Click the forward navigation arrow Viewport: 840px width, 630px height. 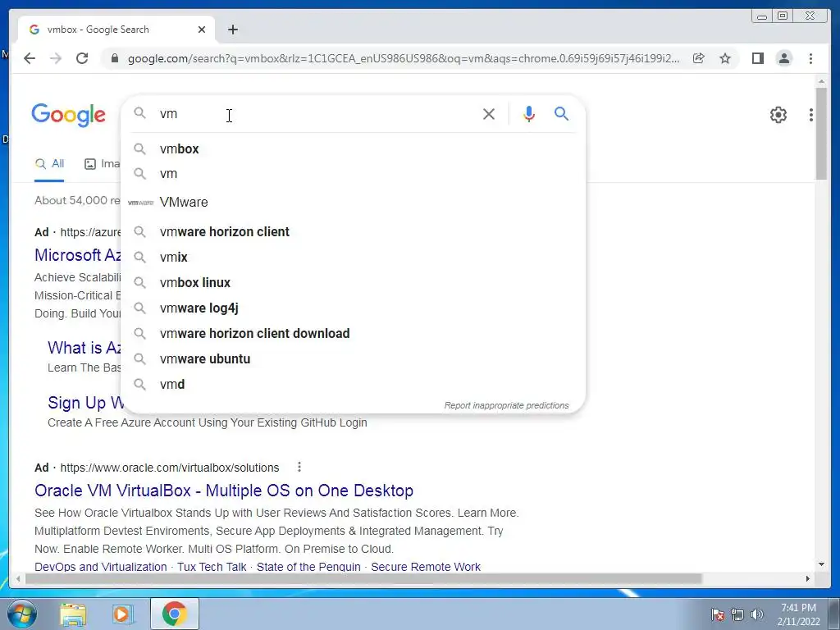tap(56, 58)
